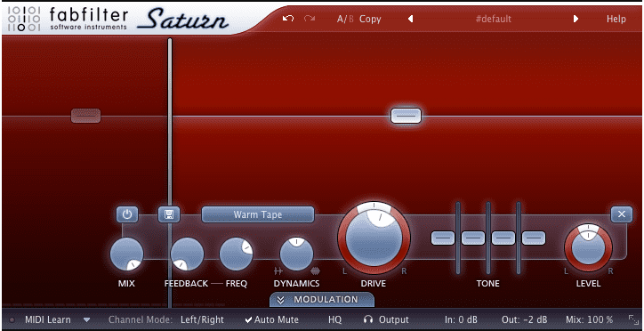Click the fourth TONE slider handle
Screen dimensions: 644x331
[534, 238]
